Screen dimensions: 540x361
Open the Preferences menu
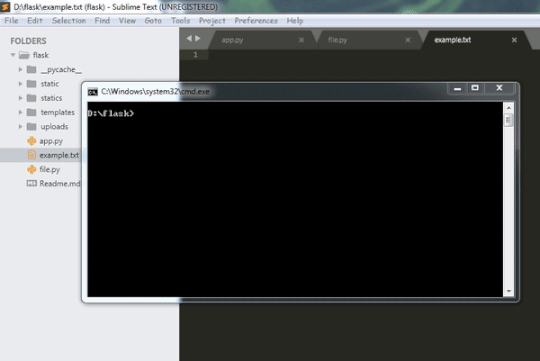(x=256, y=21)
